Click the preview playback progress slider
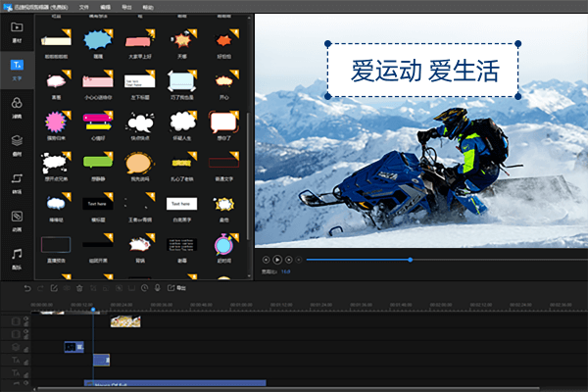Viewport: 588px width, 392px height. click(359, 260)
